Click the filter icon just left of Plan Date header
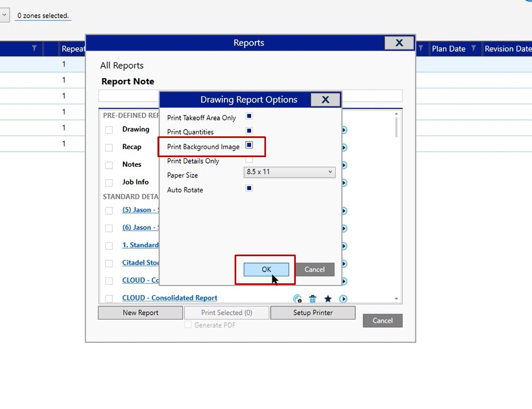532x409 pixels. pos(421,48)
